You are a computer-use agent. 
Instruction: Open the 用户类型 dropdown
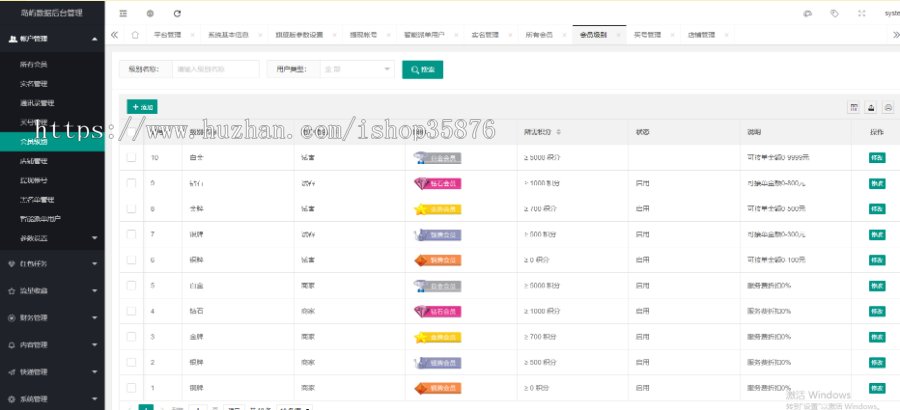(357, 69)
